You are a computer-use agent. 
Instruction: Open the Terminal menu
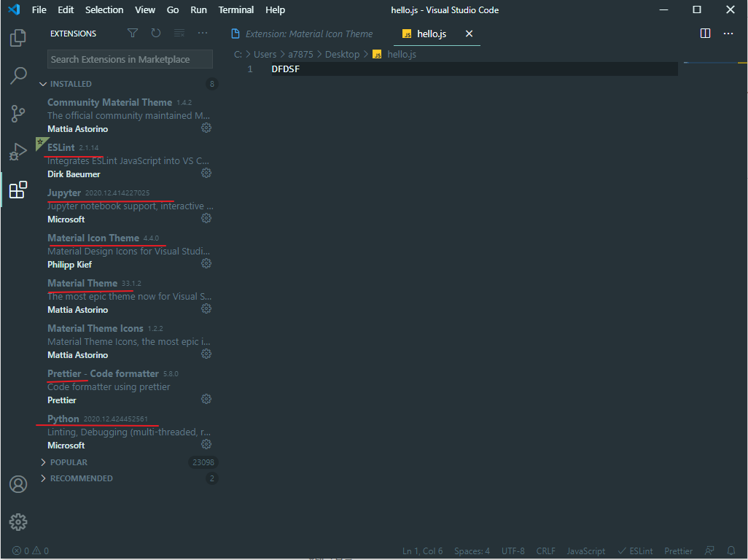point(236,10)
